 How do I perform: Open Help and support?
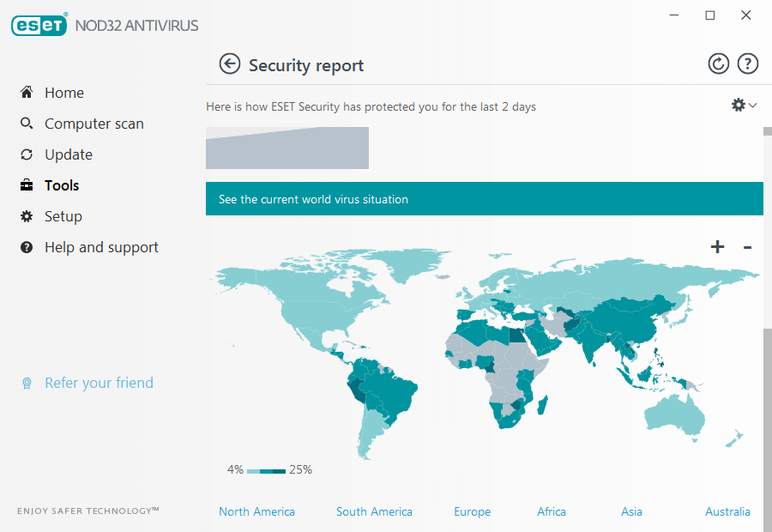point(100,246)
